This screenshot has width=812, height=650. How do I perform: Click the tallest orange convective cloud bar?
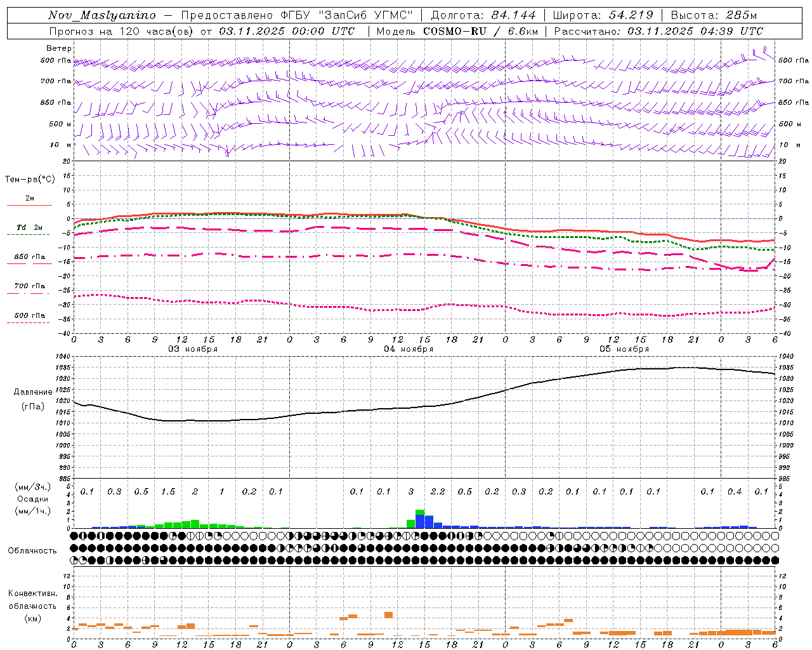coord(388,614)
